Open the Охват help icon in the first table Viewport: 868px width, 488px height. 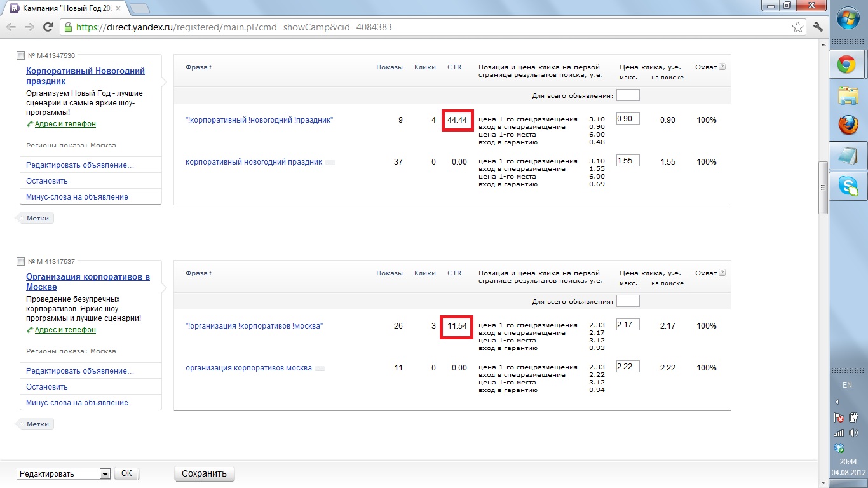[x=722, y=67]
